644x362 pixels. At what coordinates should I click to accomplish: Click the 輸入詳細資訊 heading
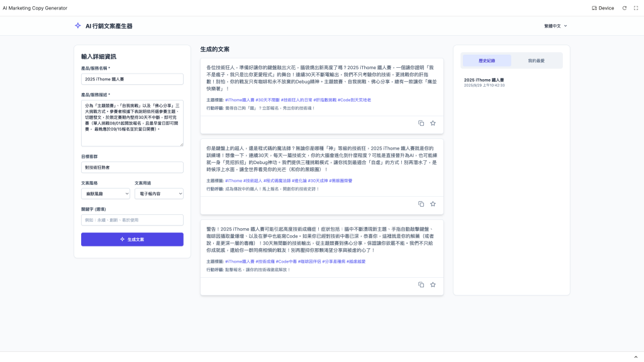[99, 57]
